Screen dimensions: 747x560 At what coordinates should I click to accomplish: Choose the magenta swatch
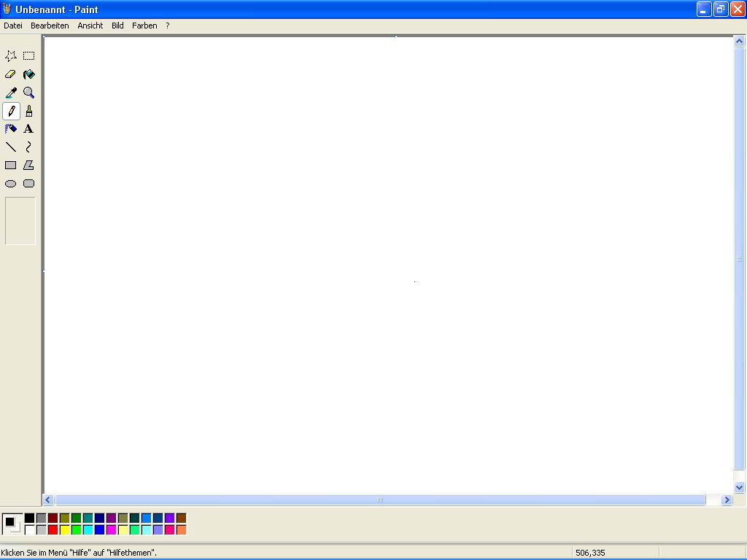[112, 529]
